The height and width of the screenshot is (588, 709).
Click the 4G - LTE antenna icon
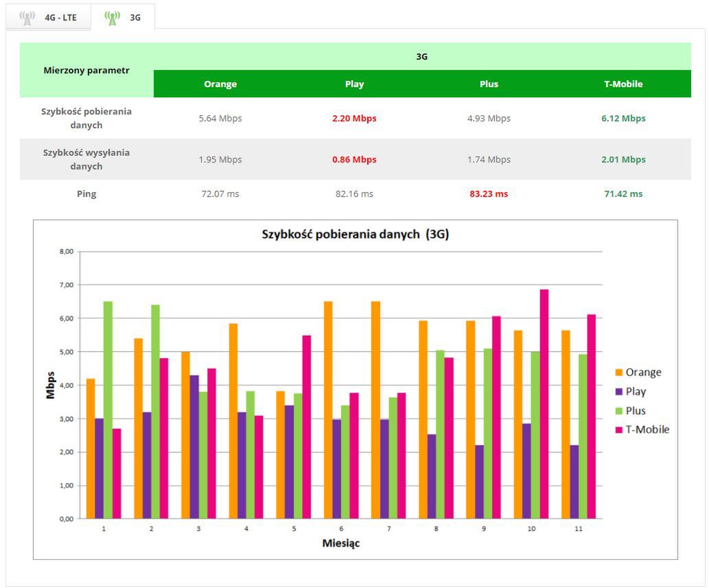pos(27,18)
